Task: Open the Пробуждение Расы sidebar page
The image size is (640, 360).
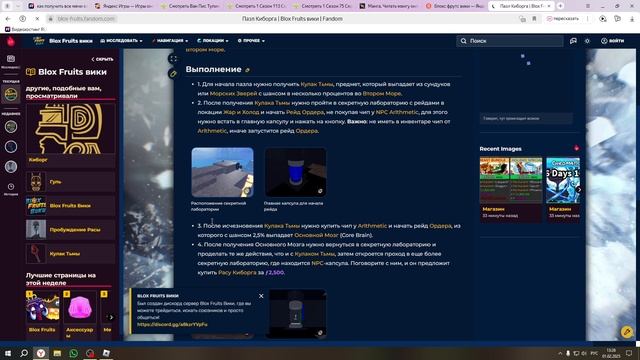Action: tap(71, 230)
